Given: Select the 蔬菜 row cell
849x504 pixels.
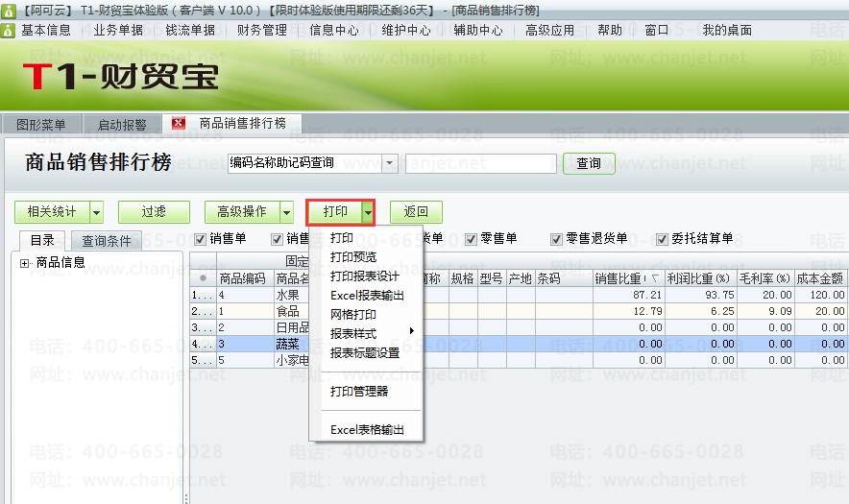Looking at the screenshot, I should pyautogui.click(x=291, y=344).
